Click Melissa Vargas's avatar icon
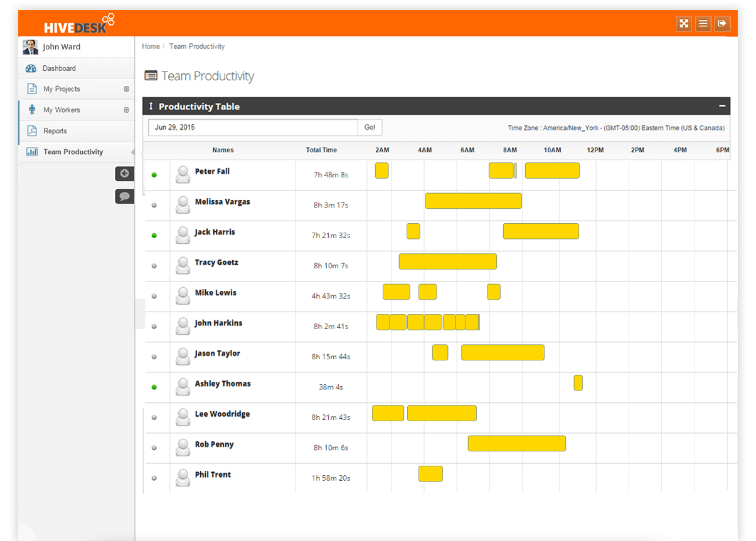The width and height of the screenshot is (756, 541). click(183, 205)
